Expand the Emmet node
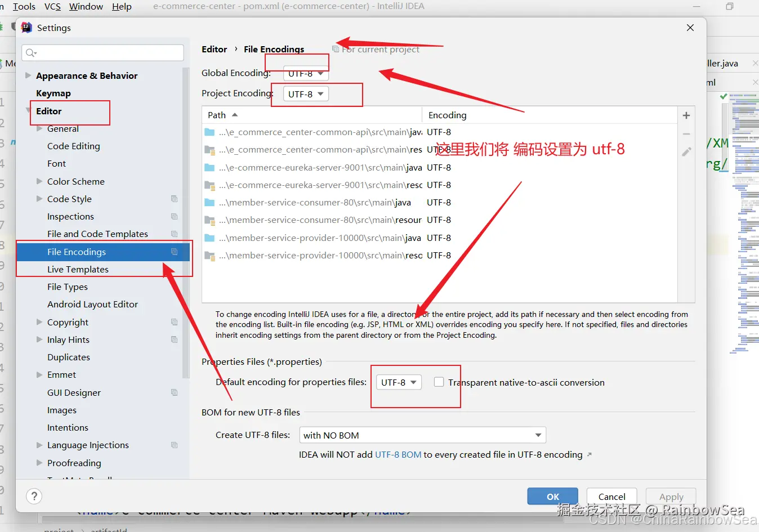This screenshot has width=759, height=532. click(x=39, y=374)
